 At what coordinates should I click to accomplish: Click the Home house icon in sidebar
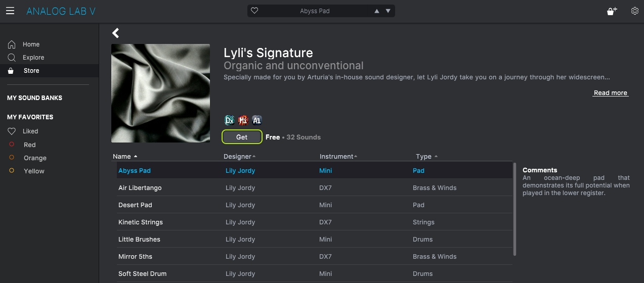(12, 44)
